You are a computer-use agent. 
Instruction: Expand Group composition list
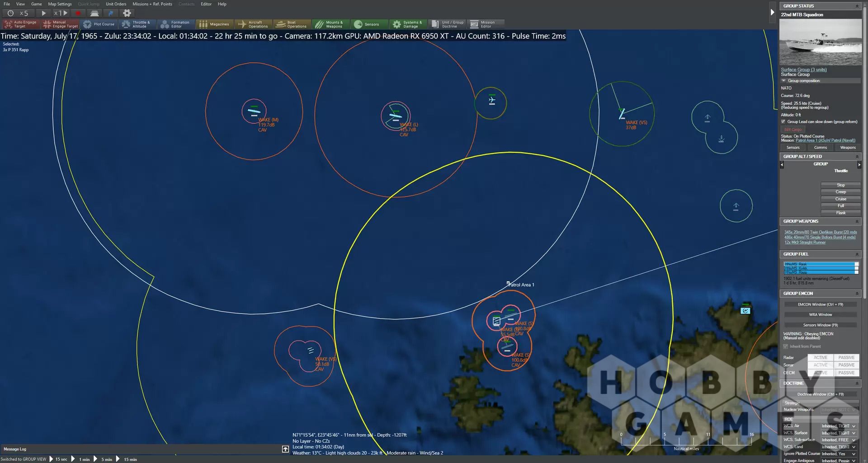tap(783, 81)
